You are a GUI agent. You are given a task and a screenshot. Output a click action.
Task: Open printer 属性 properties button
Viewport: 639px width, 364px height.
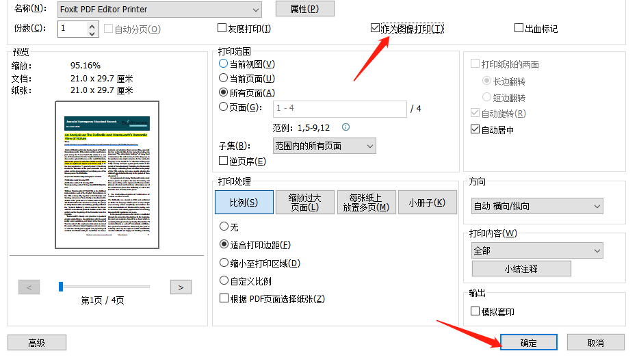click(304, 9)
